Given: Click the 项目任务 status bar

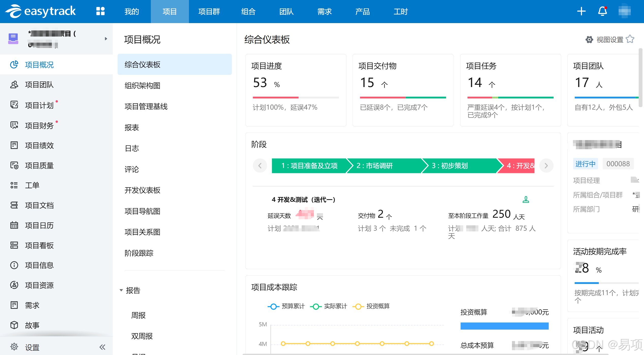Looking at the screenshot, I should click(x=510, y=97).
